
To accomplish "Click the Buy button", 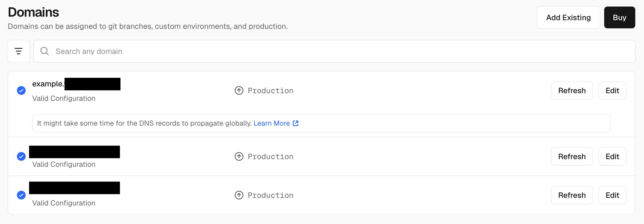I will 619,17.
